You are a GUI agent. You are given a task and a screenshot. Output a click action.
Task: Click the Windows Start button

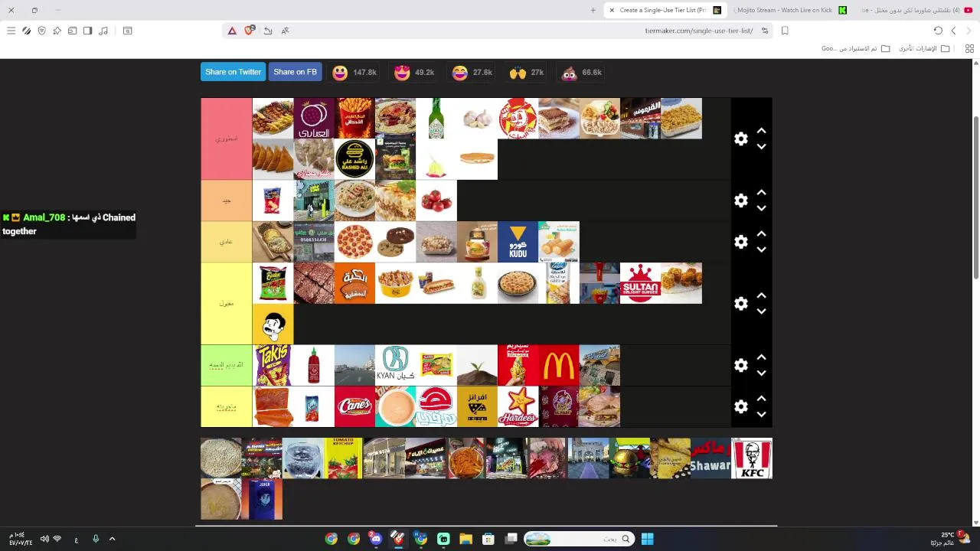647,539
